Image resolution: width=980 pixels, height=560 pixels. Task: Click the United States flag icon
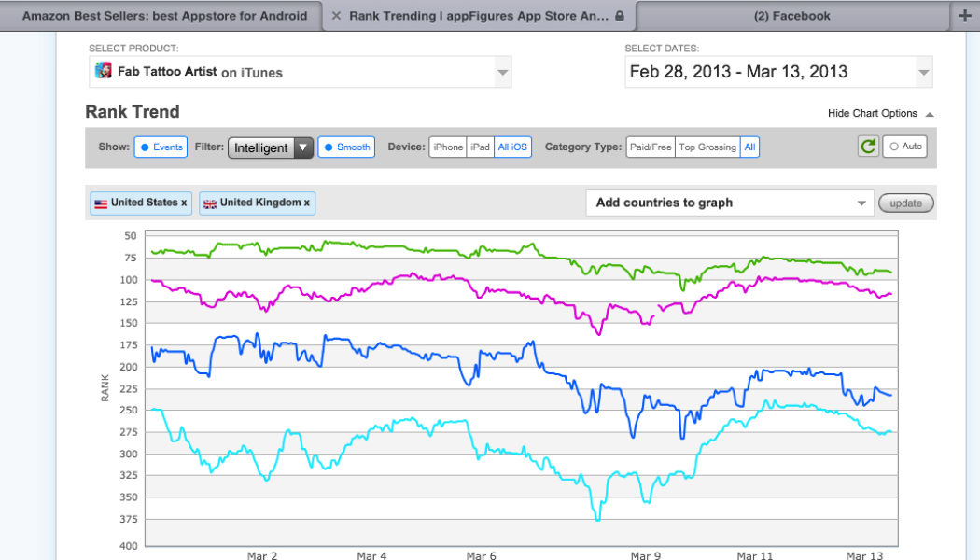pyautogui.click(x=101, y=203)
